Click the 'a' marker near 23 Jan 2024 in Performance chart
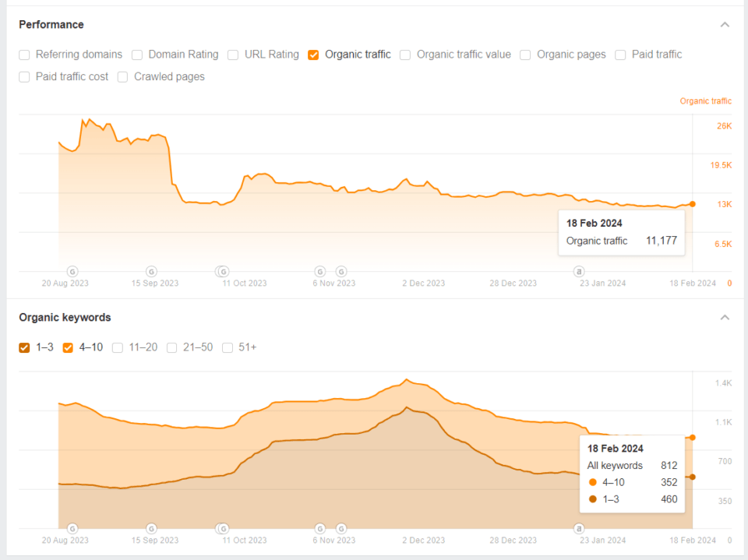Image resolution: width=748 pixels, height=560 pixels. coord(579,271)
